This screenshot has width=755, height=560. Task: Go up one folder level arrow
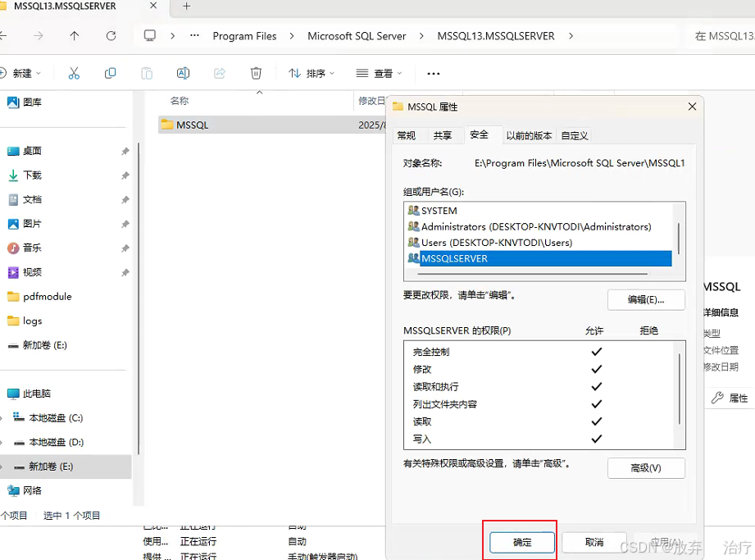[74, 35]
